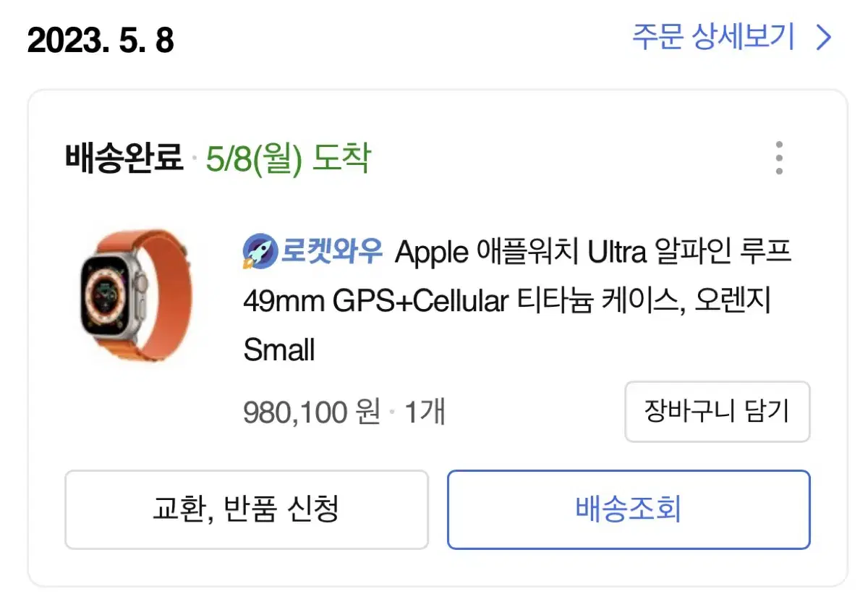The width and height of the screenshot is (868, 610).
Task: Click the Small size text in product name
Action: pos(279,350)
